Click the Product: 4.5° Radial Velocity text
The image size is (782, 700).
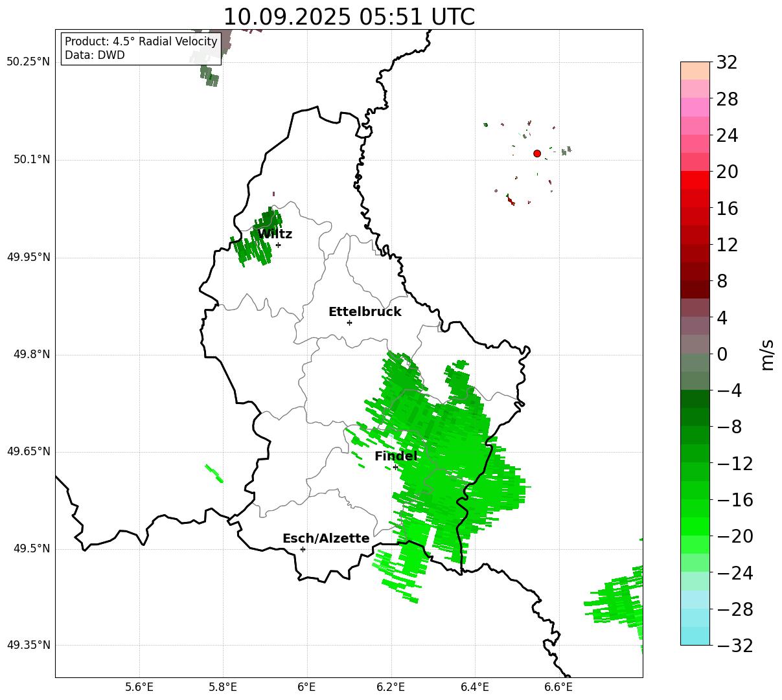(141, 42)
